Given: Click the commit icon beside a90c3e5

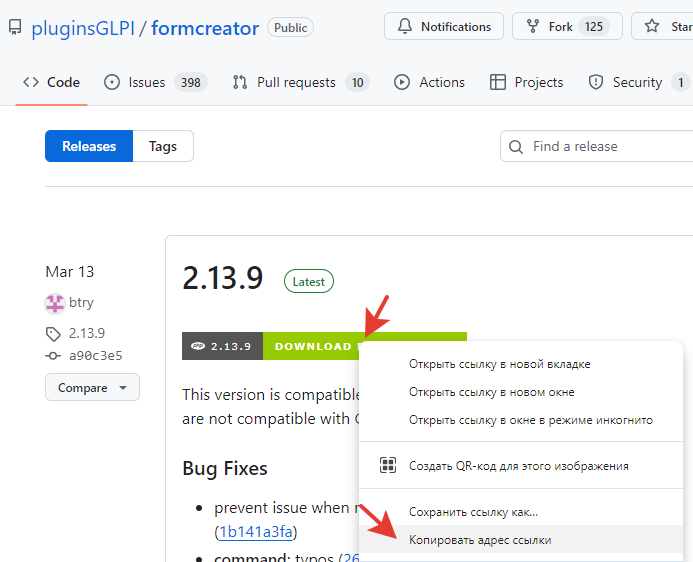Looking at the screenshot, I should coord(53,356).
